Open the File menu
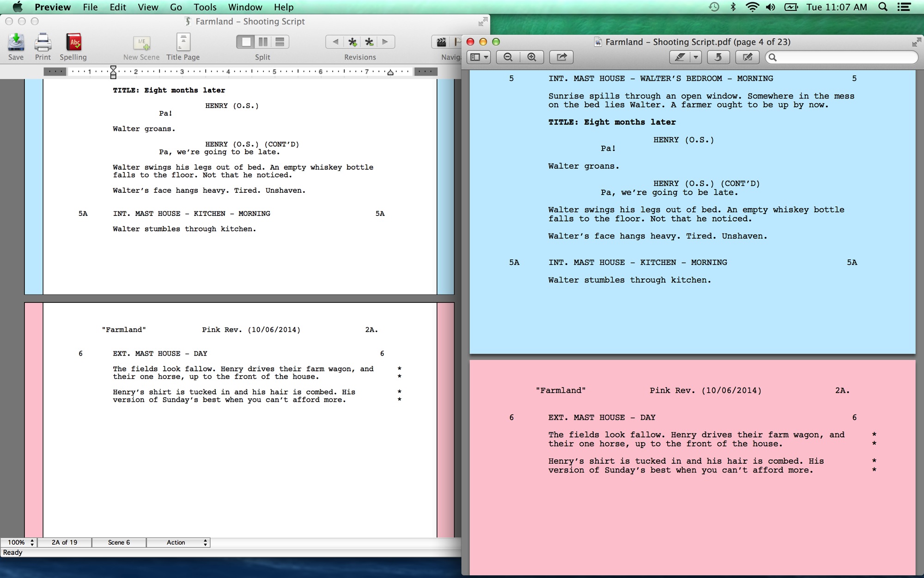The width and height of the screenshot is (924, 578). 90,7
